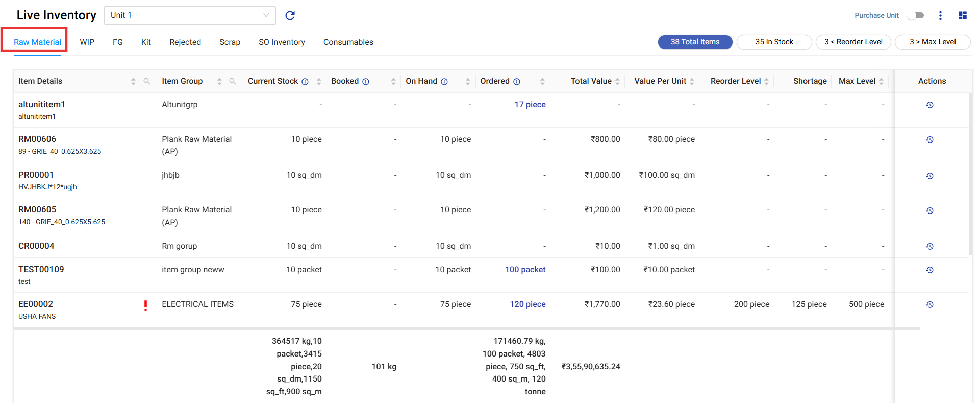Click the grid dashboard icon

tap(962, 15)
